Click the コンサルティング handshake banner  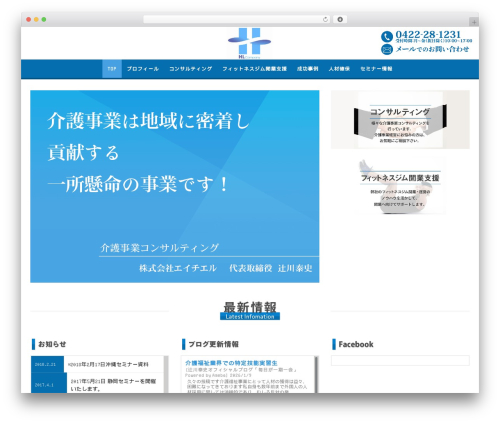[x=400, y=119]
